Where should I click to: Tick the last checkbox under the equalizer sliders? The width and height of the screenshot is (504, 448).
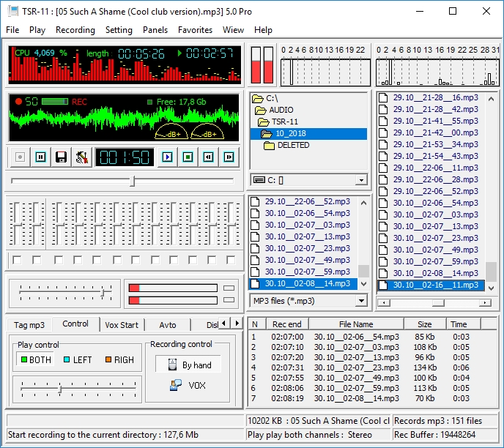click(231, 260)
